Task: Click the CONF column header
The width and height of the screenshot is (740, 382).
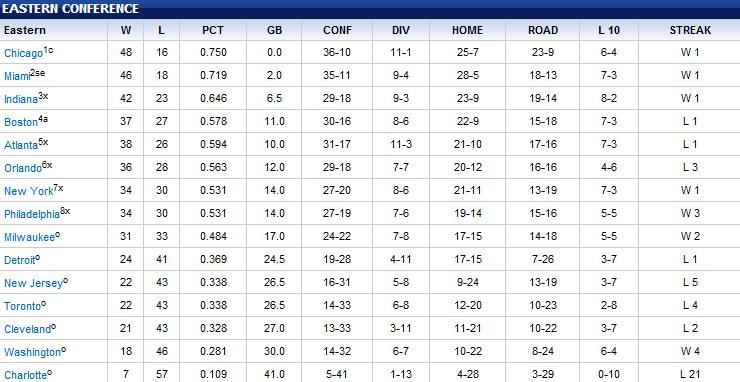Action: click(x=337, y=30)
